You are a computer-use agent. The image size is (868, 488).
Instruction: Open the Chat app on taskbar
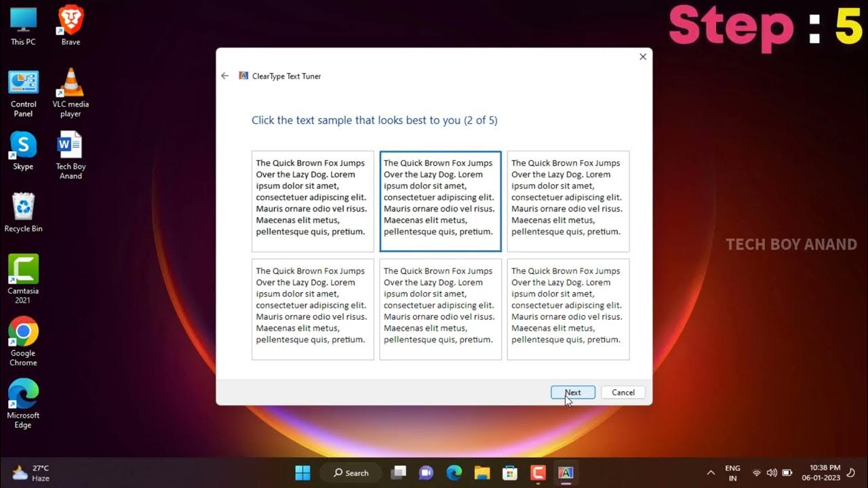(426, 472)
